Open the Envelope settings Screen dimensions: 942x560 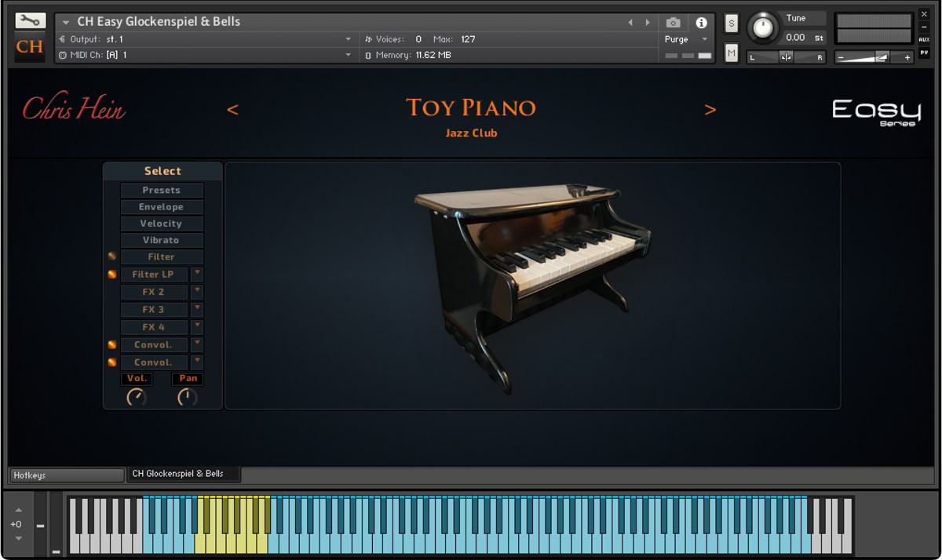161,207
